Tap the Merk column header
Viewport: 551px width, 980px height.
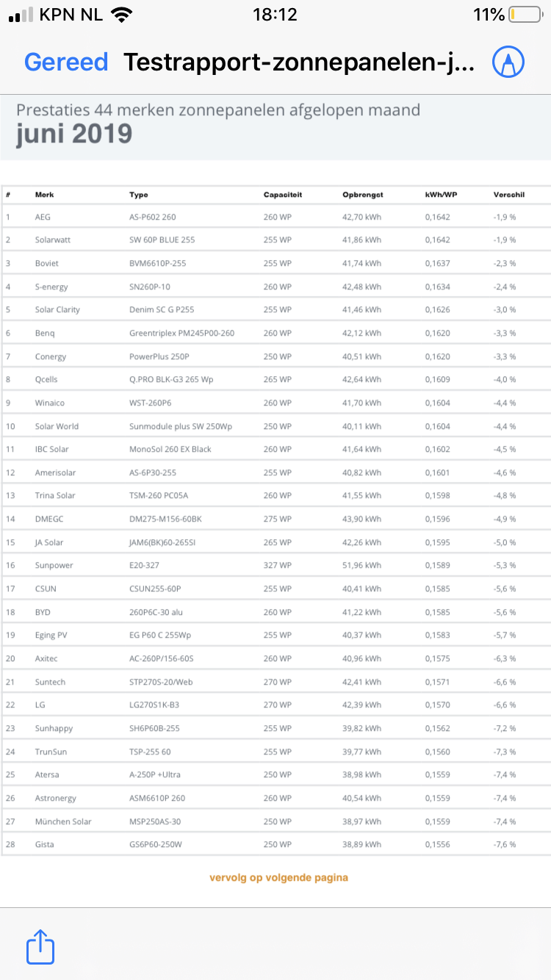coord(44,195)
